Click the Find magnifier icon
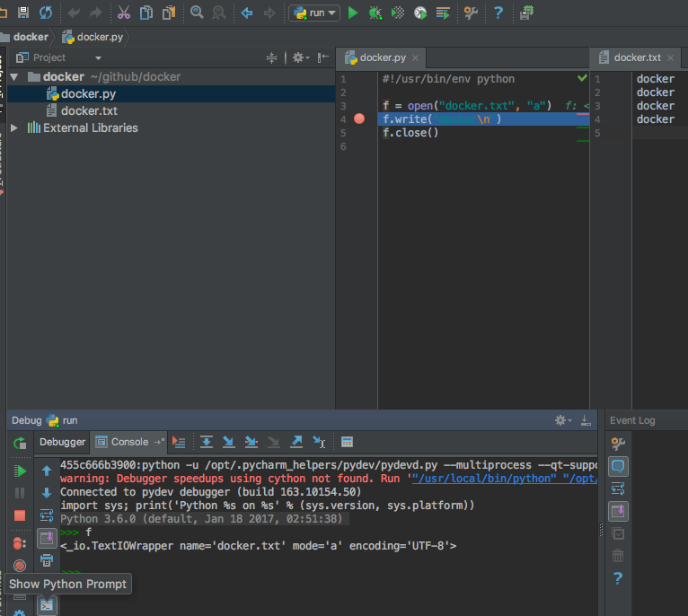Viewport: 688px width, 616px height. (197, 13)
